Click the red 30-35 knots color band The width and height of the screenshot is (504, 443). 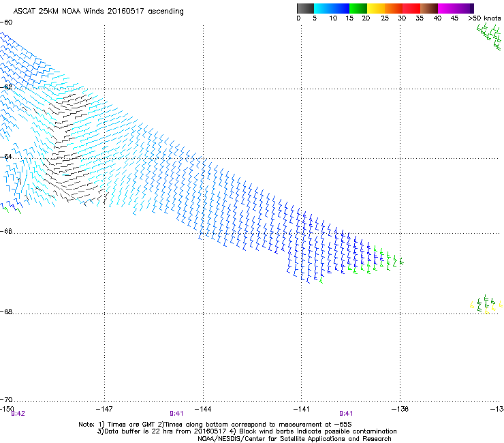(x=411, y=8)
